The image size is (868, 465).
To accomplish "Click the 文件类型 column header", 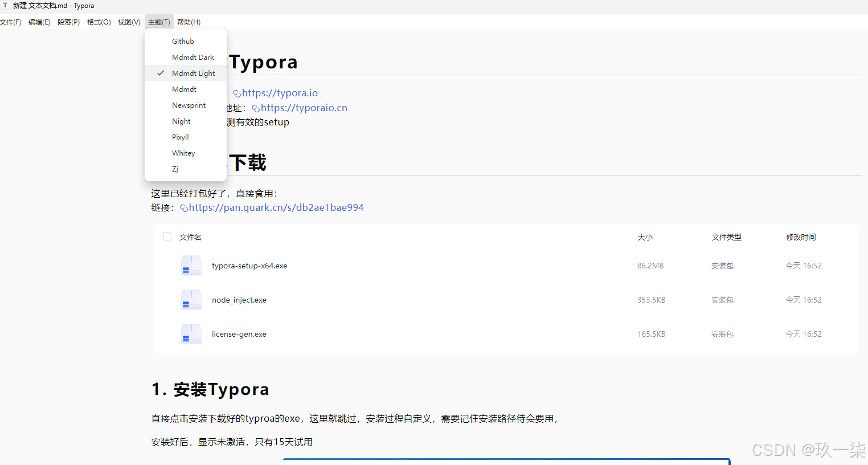I will 726,237.
